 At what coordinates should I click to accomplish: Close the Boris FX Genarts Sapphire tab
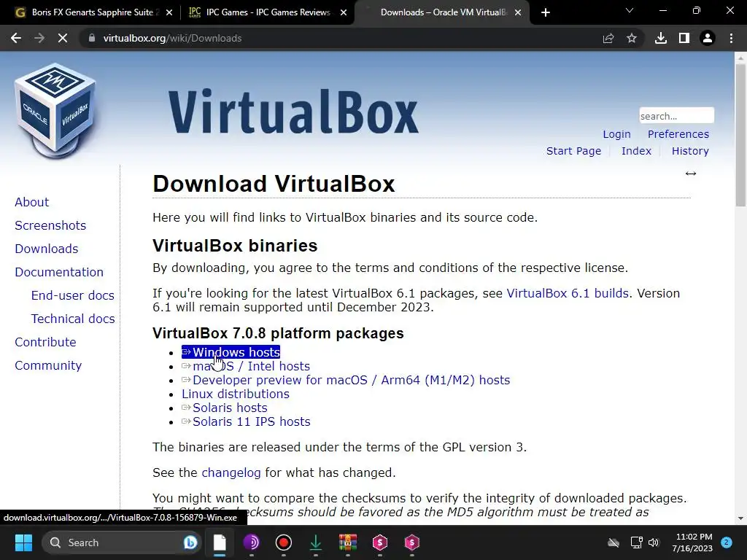pos(169,12)
